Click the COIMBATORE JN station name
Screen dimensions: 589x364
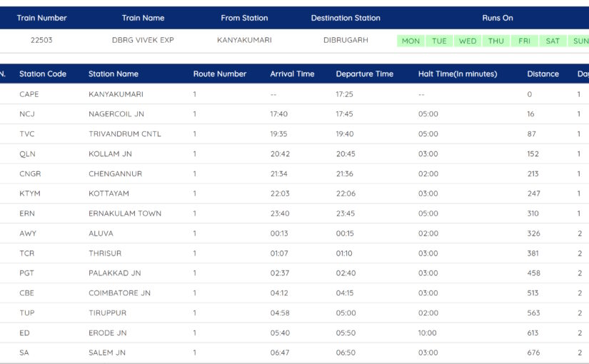(119, 293)
